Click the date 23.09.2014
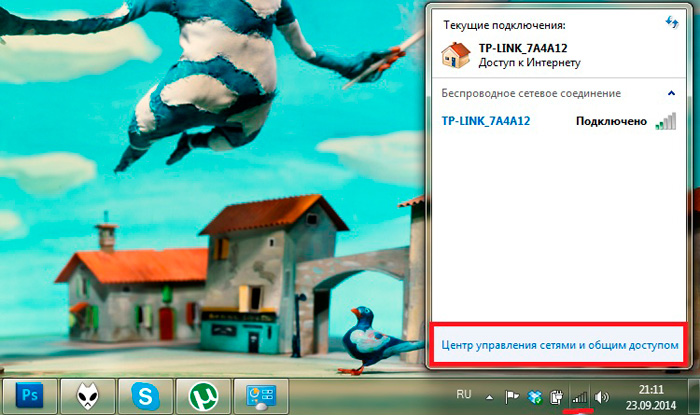This screenshot has width=700, height=415. click(x=650, y=405)
